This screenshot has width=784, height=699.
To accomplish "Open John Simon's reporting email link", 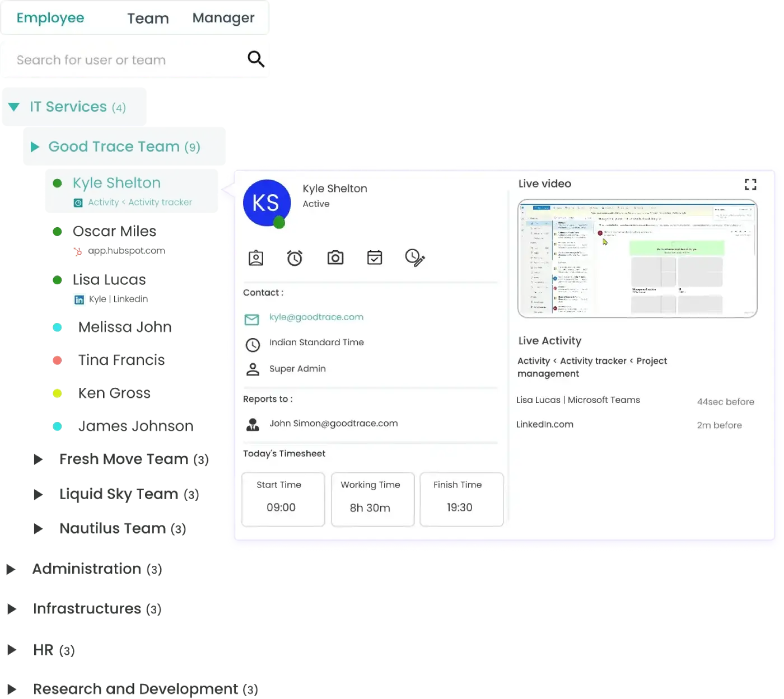I will [333, 423].
